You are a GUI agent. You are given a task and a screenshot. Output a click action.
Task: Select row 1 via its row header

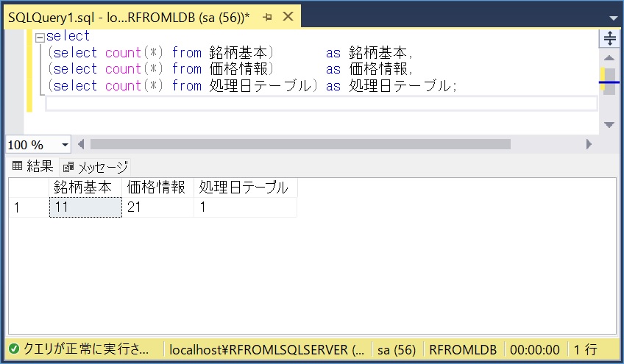click(28, 208)
